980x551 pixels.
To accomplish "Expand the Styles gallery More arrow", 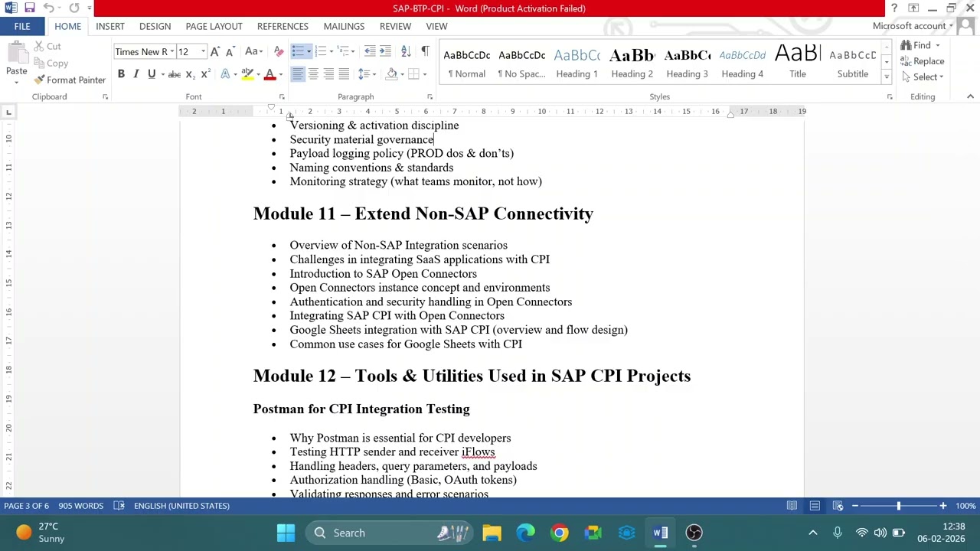I will point(887,77).
